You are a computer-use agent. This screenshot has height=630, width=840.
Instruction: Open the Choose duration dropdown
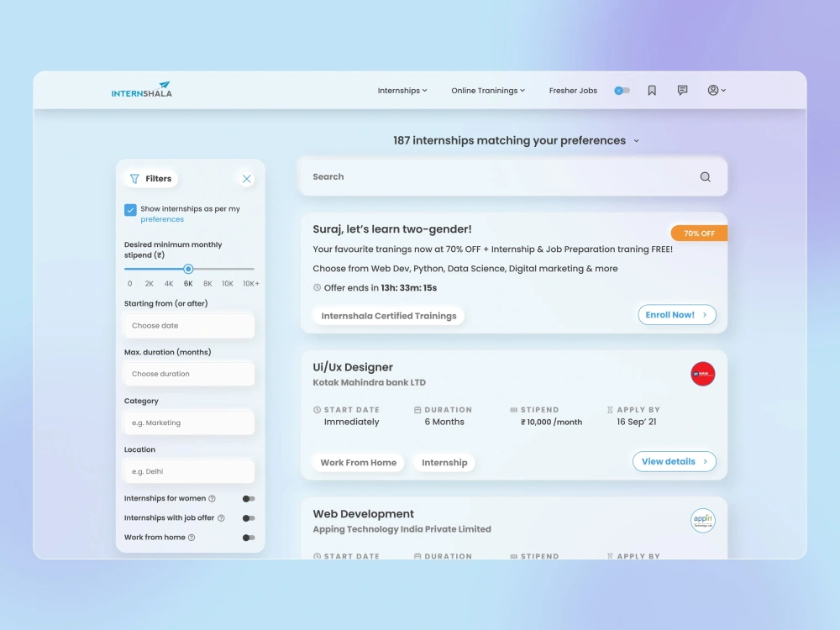pos(189,374)
